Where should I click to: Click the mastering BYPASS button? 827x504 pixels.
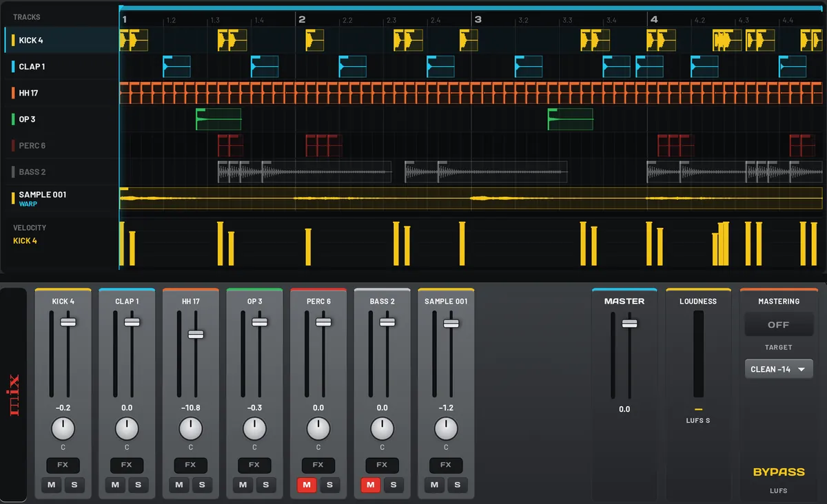(779, 472)
